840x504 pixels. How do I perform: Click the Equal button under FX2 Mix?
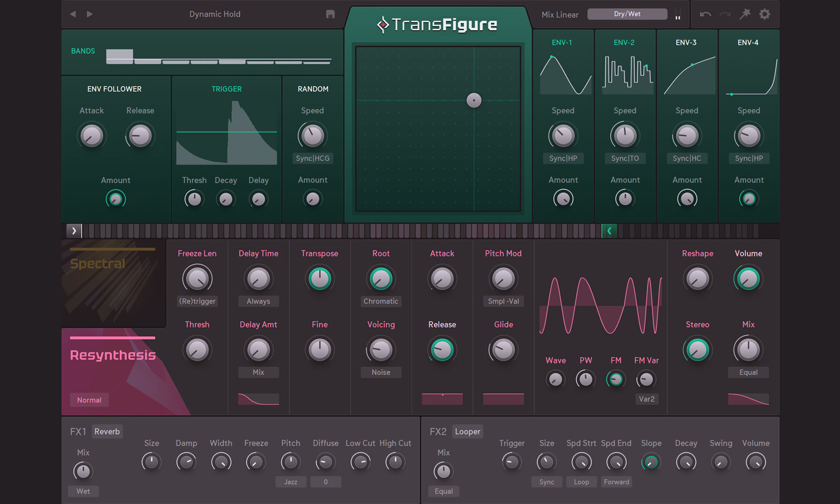coord(444,491)
